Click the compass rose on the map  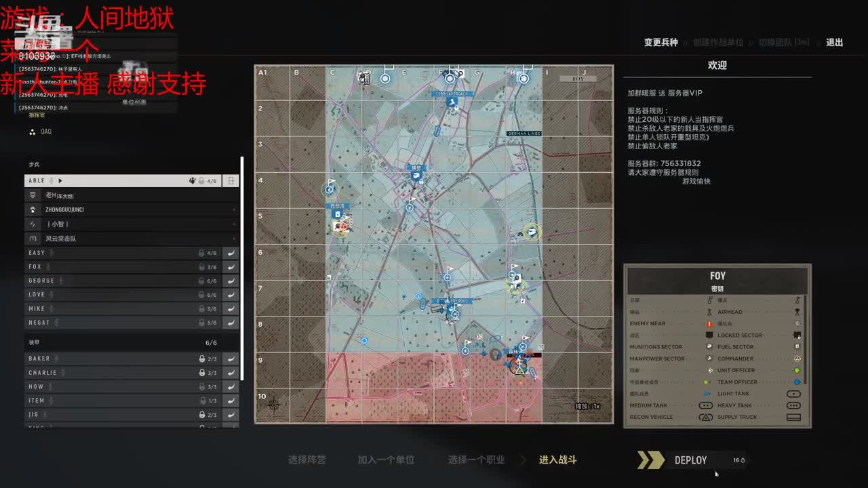(x=273, y=405)
